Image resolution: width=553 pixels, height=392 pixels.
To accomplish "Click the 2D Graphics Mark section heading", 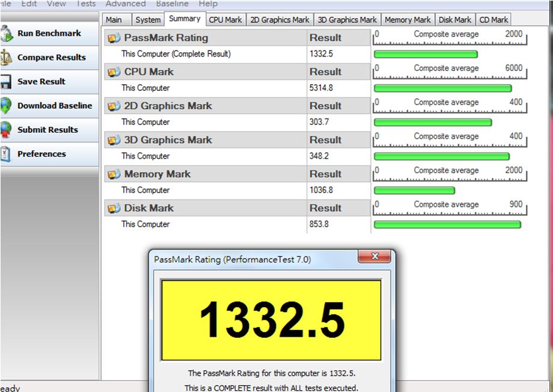I will pyautogui.click(x=168, y=106).
